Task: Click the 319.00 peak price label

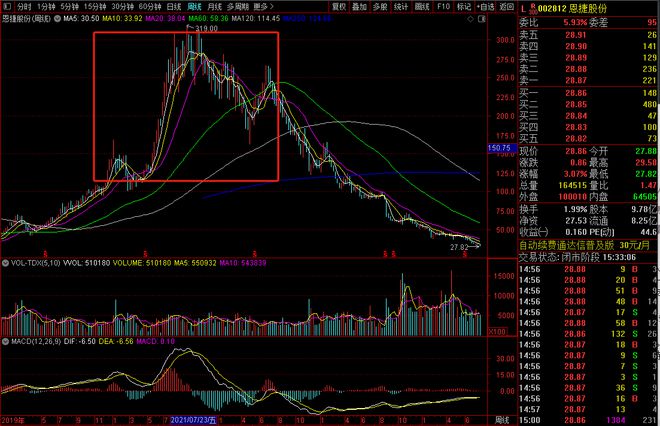Action: coord(206,29)
